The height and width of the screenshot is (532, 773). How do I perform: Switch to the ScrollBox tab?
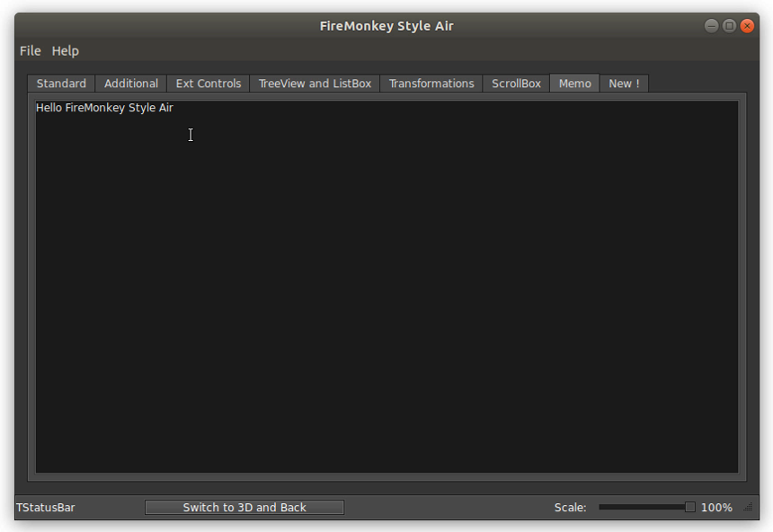pos(516,84)
